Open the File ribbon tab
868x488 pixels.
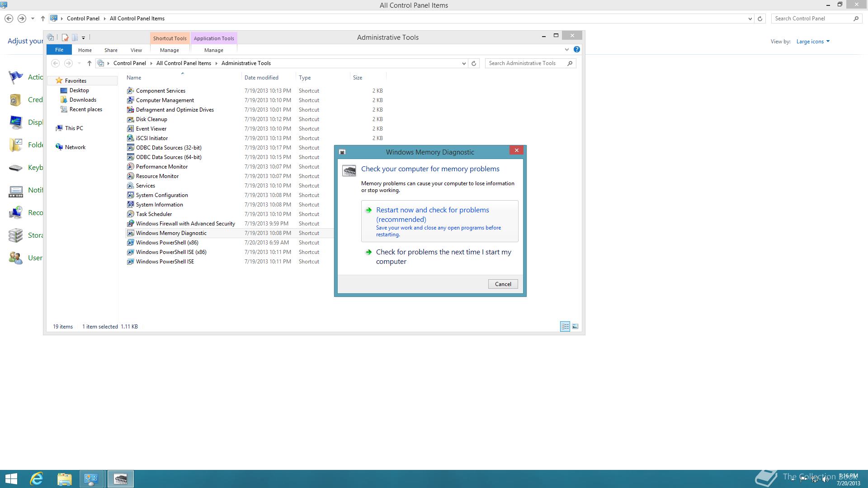tap(59, 50)
